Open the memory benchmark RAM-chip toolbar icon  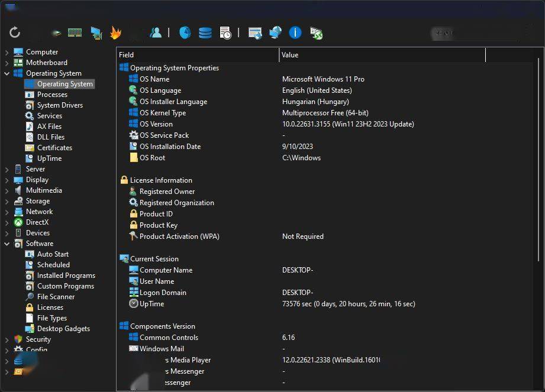(75, 33)
